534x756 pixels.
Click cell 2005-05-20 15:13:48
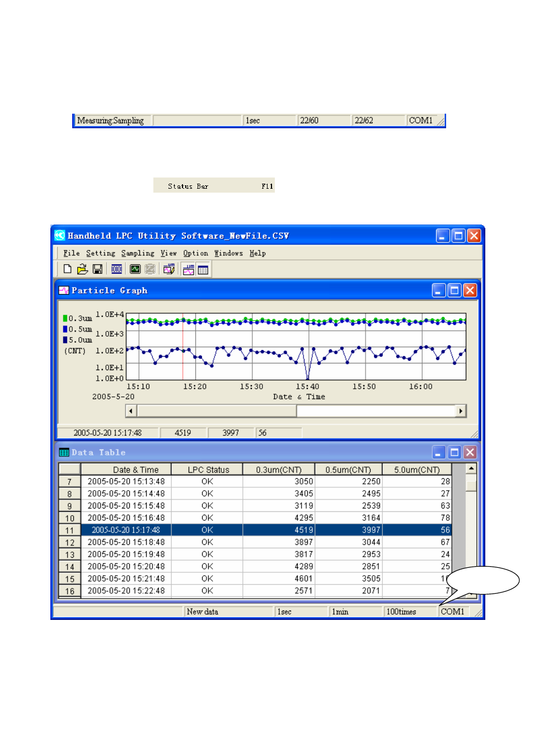pos(127,482)
